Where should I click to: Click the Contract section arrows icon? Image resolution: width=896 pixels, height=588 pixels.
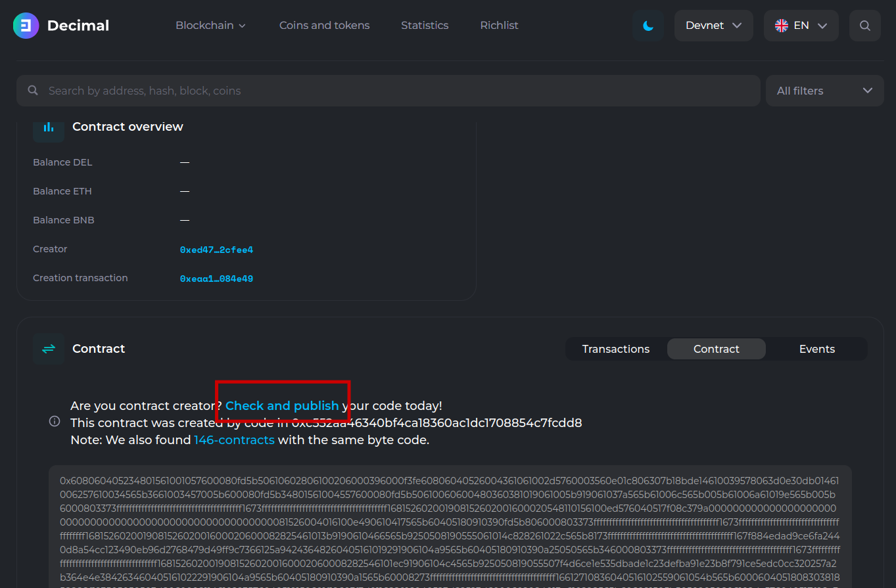(x=49, y=349)
